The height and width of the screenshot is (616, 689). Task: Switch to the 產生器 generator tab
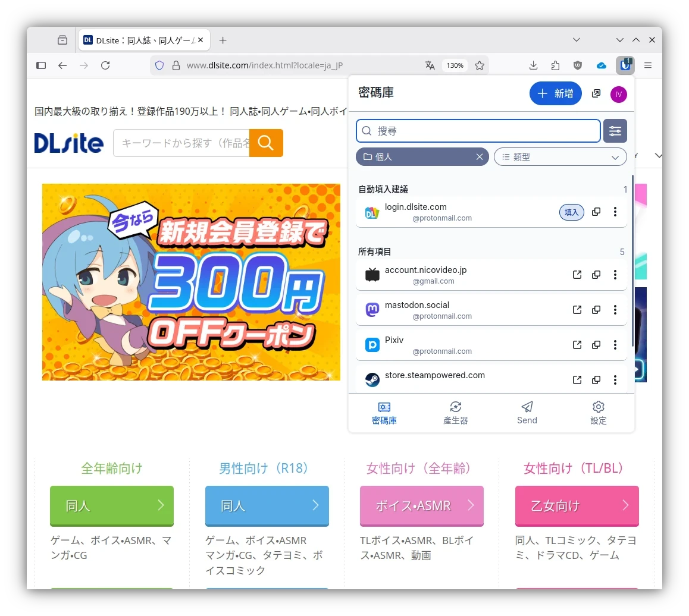[x=455, y=413]
